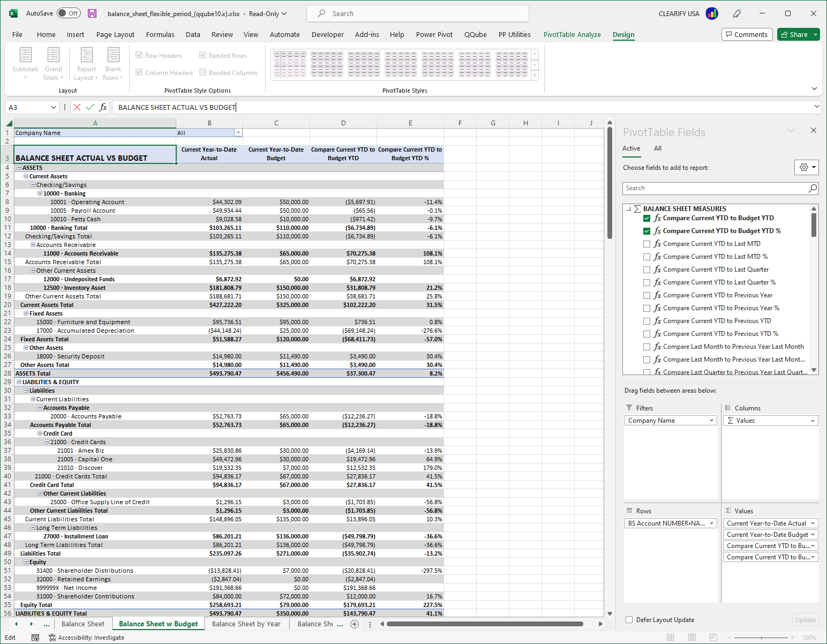Open the Company Name filter dropdown

point(238,132)
